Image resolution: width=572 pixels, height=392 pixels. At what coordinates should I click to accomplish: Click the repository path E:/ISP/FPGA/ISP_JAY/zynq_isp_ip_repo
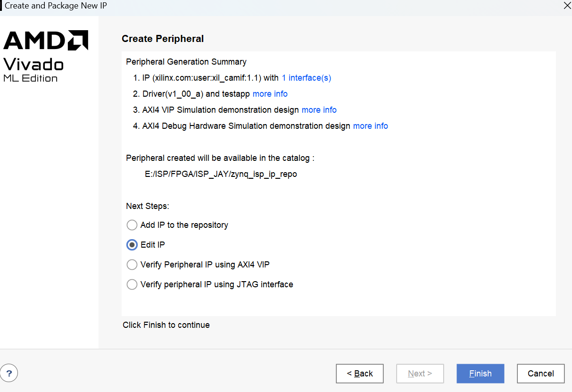click(221, 174)
